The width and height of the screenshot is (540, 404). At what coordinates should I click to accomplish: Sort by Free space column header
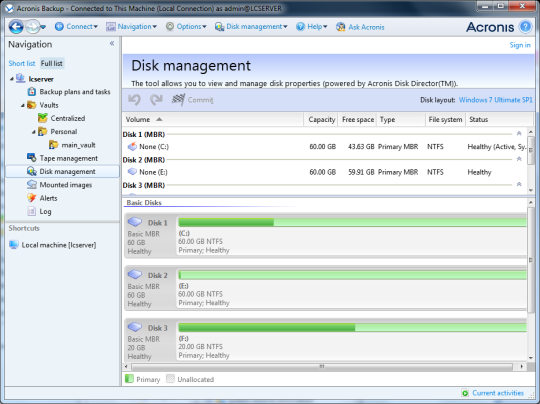coord(357,120)
